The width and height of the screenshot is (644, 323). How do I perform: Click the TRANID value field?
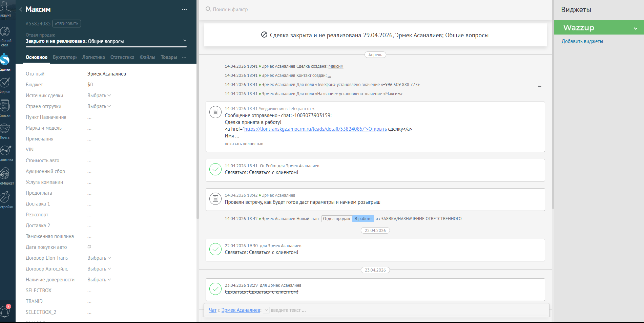pos(89,302)
